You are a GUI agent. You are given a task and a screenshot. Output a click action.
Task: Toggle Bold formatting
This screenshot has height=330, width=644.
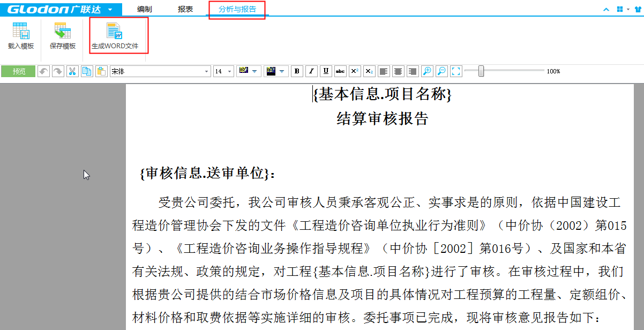(x=297, y=71)
